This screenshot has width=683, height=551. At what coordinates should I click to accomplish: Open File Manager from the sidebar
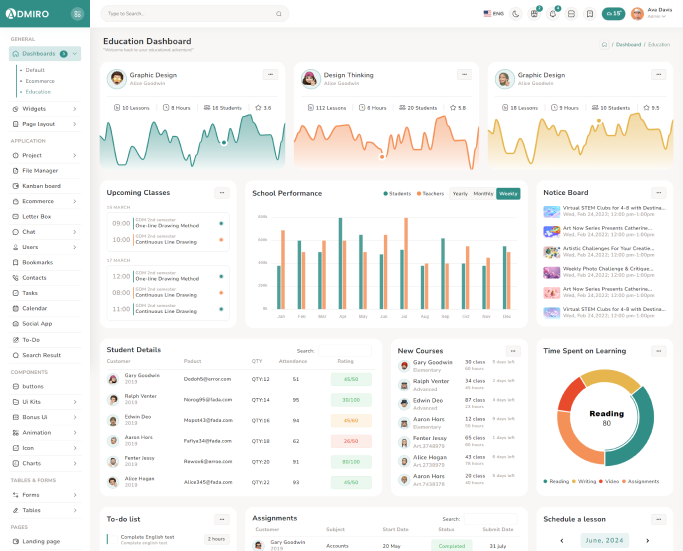click(40, 170)
